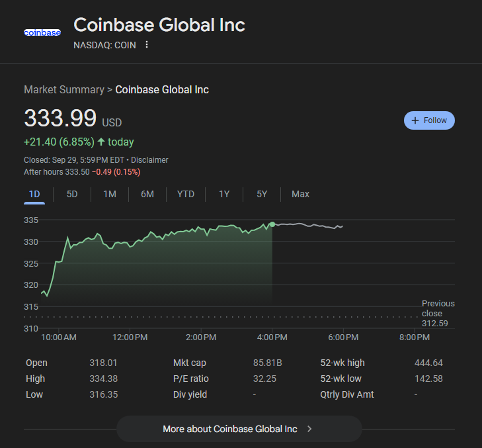Click the Market Summary breadcrumb link
The image size is (482, 448).
(x=64, y=89)
